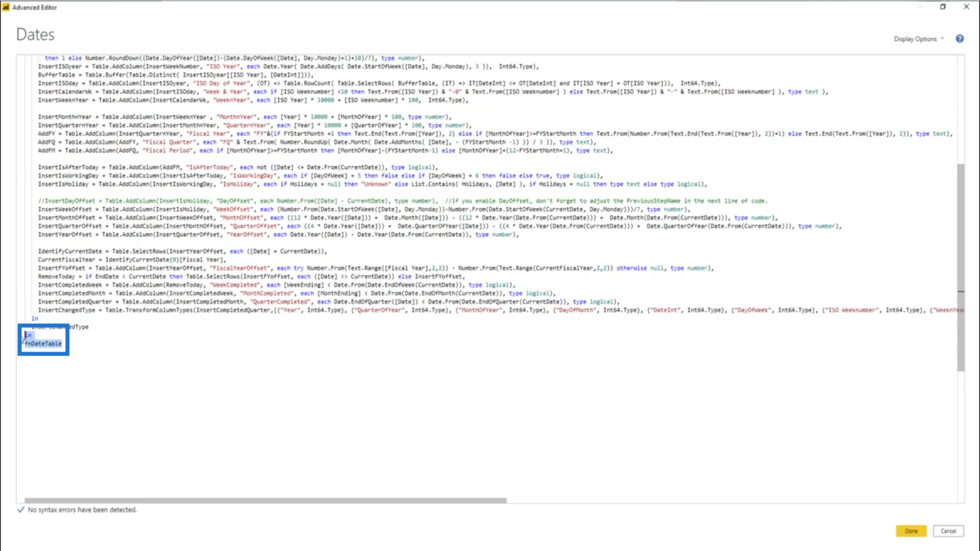Viewport: 980px width, 551px height.
Task: Click 'InsertCompletedWeek' at the line start
Action: 70,285
